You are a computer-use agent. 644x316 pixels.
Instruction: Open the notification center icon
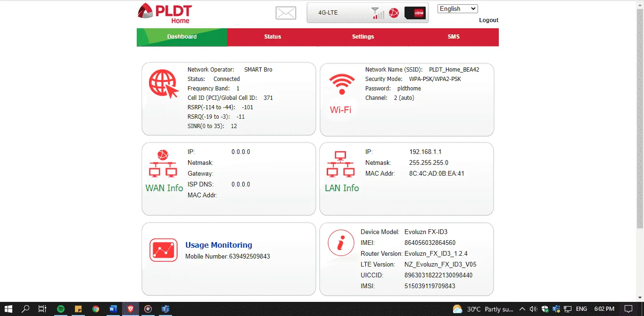coord(628,309)
